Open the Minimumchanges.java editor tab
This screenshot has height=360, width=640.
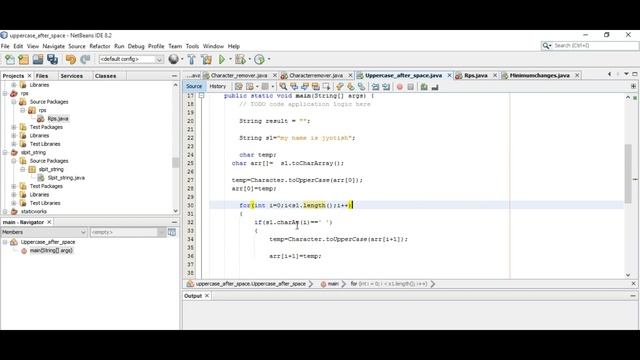click(539, 76)
